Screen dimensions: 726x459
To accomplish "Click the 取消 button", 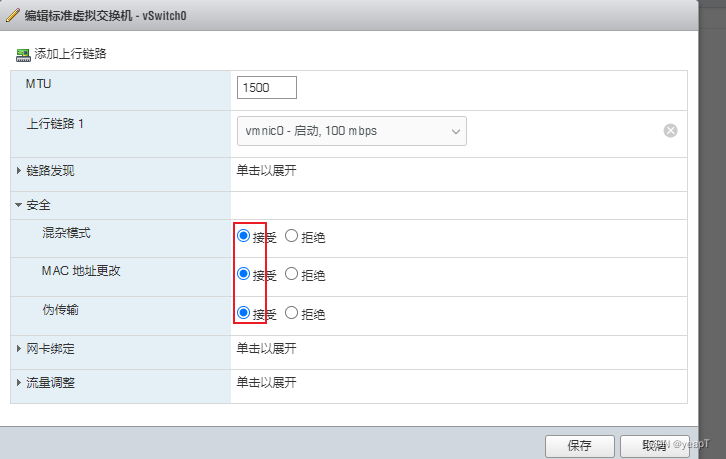I will [x=655, y=446].
